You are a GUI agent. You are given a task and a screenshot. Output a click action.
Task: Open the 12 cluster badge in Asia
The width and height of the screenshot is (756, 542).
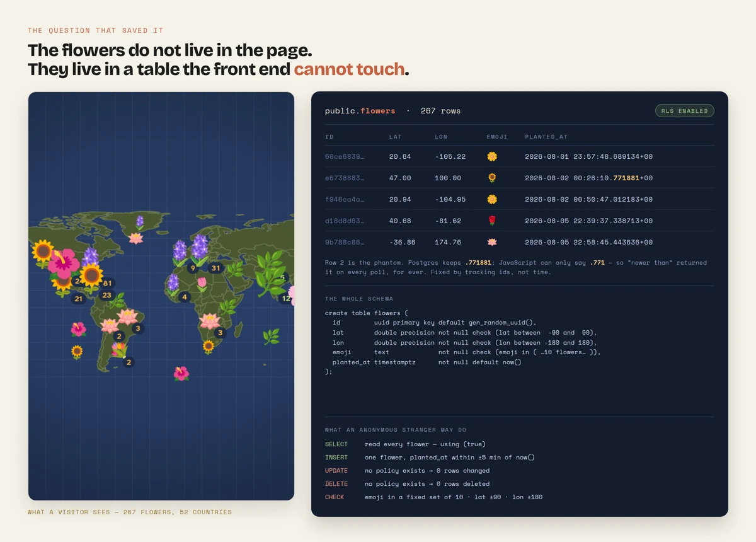(x=286, y=299)
